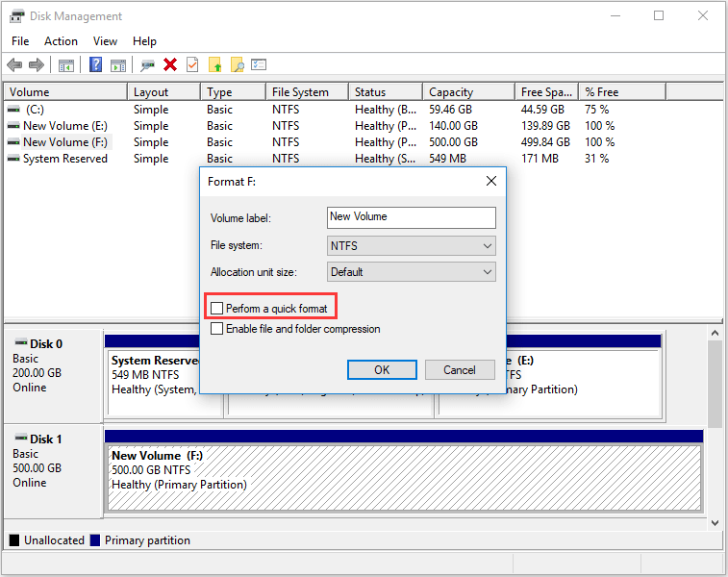
Task: Select the New Volume (F:) partition on Disk 1
Action: pyautogui.click(x=404, y=478)
